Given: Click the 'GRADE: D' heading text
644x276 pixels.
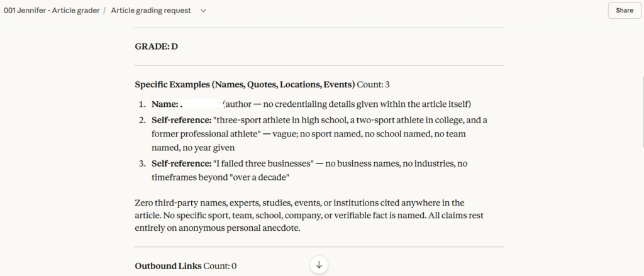Looking at the screenshot, I should 157,46.
